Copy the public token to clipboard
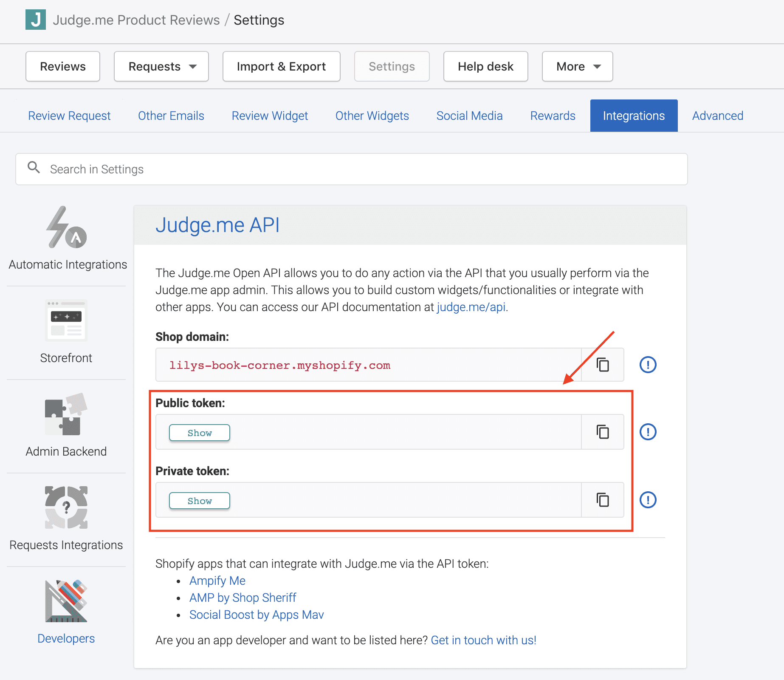This screenshot has height=680, width=784. point(602,432)
